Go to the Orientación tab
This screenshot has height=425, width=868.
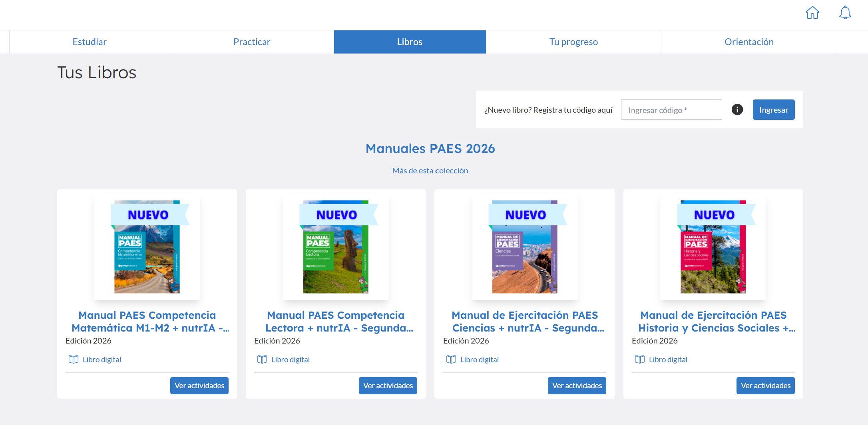(749, 42)
